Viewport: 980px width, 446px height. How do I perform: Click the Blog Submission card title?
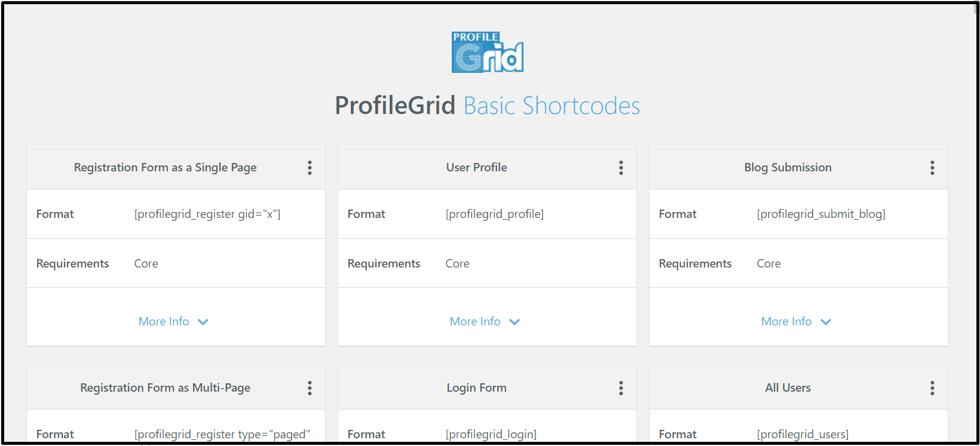788,167
